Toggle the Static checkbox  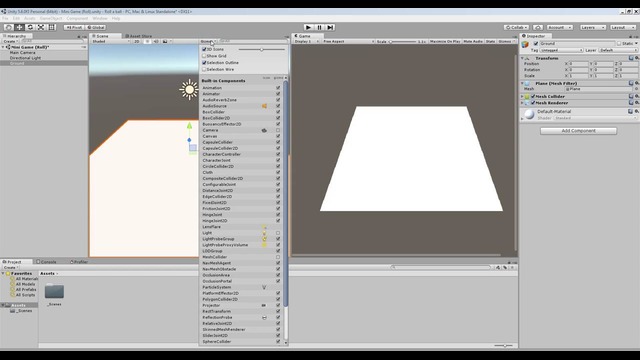[x=619, y=43]
